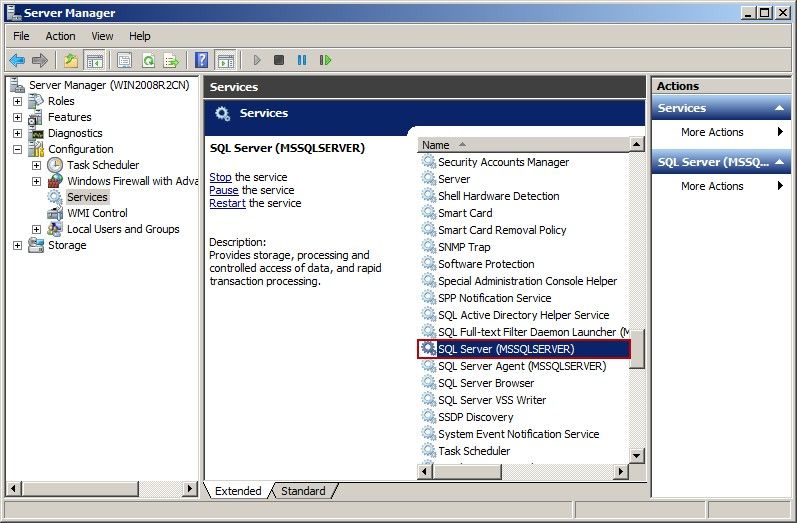Switch to the Standard tab
This screenshot has width=797, height=523.
303,491
